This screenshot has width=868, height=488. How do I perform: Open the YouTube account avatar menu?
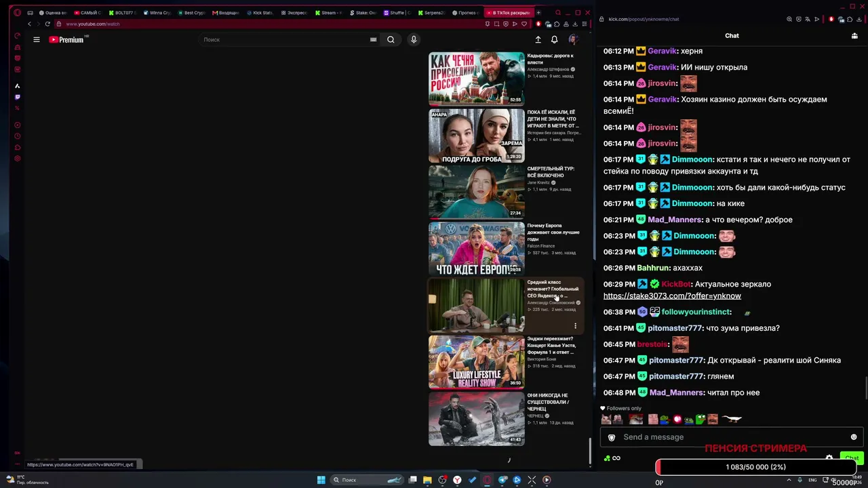coord(573,40)
